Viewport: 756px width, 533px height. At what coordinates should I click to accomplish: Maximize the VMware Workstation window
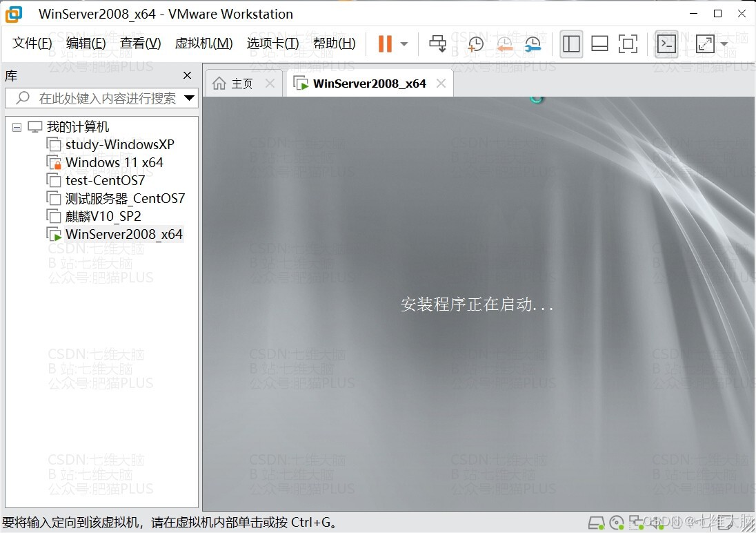tap(717, 14)
